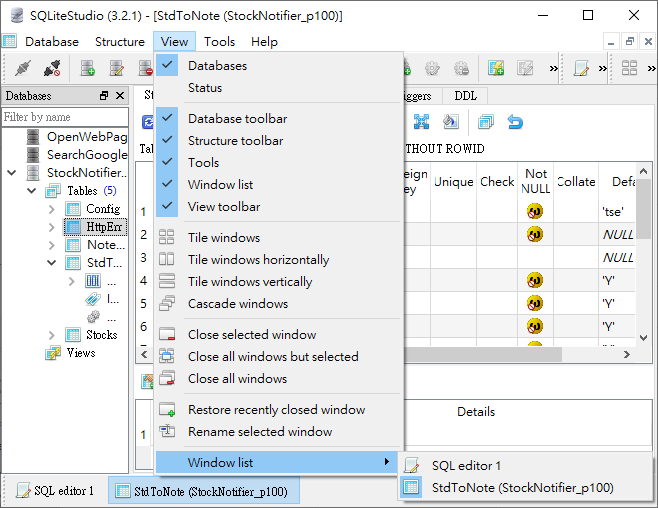Screen dimensions: 658x508
Task: Expand the Stocks table node
Action: click(x=52, y=335)
